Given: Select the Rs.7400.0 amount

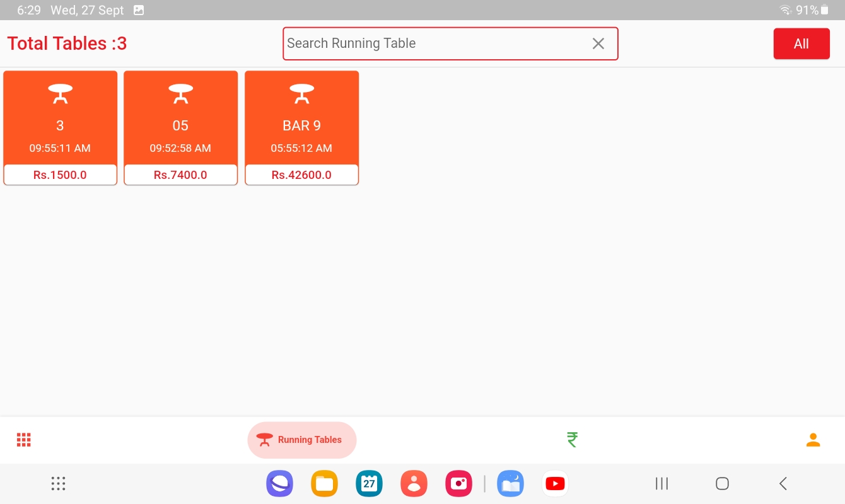Looking at the screenshot, I should [180, 175].
